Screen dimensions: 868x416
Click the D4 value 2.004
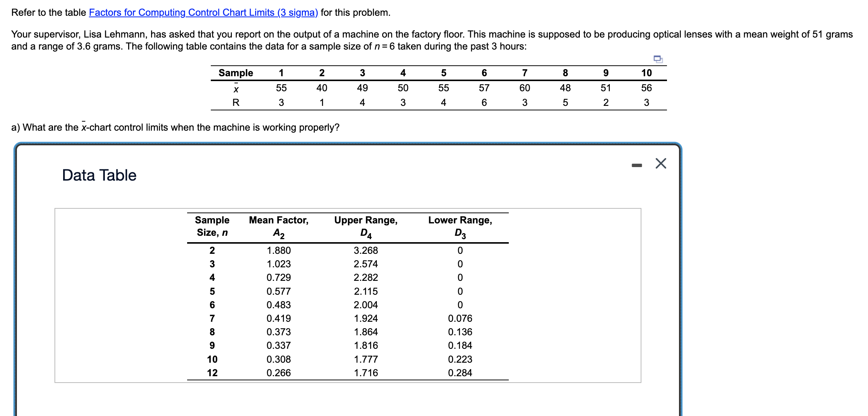(x=366, y=305)
